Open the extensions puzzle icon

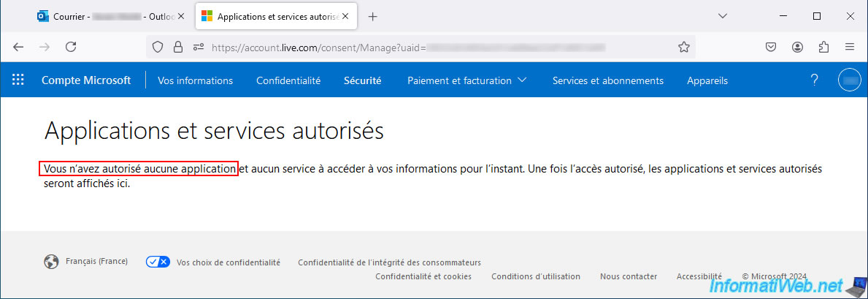point(823,47)
